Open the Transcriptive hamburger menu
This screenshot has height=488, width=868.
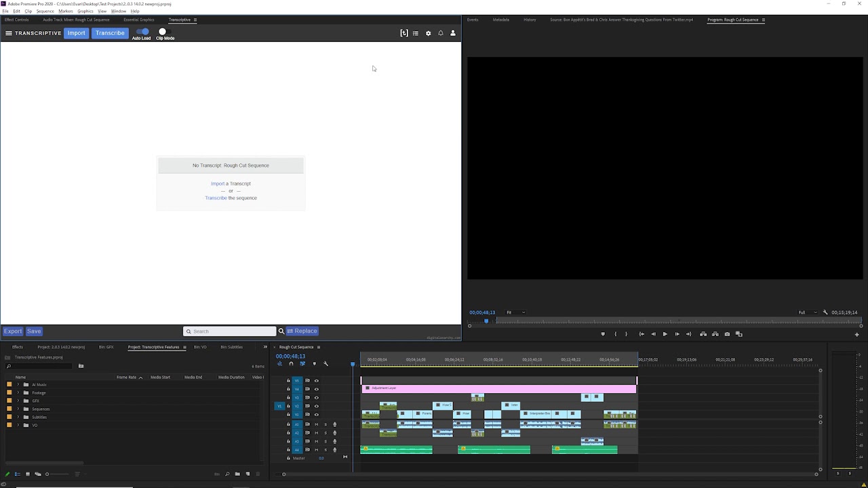9,33
